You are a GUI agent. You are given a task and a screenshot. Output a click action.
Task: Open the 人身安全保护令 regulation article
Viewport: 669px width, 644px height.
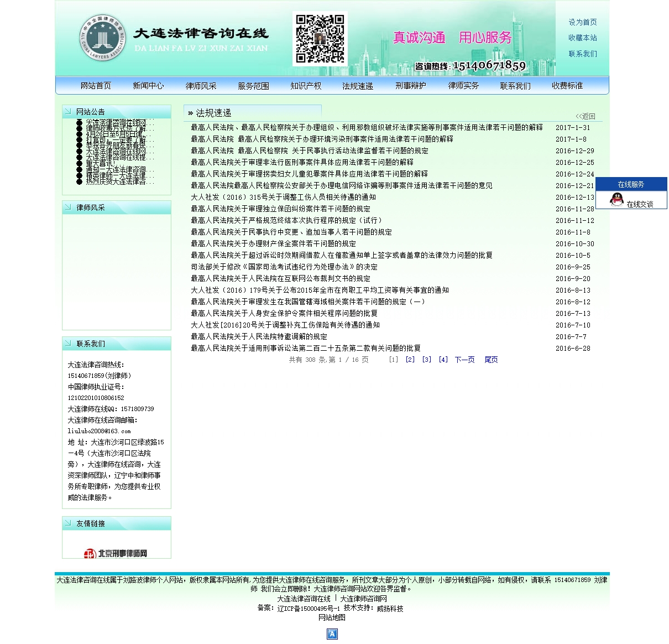coord(284,314)
